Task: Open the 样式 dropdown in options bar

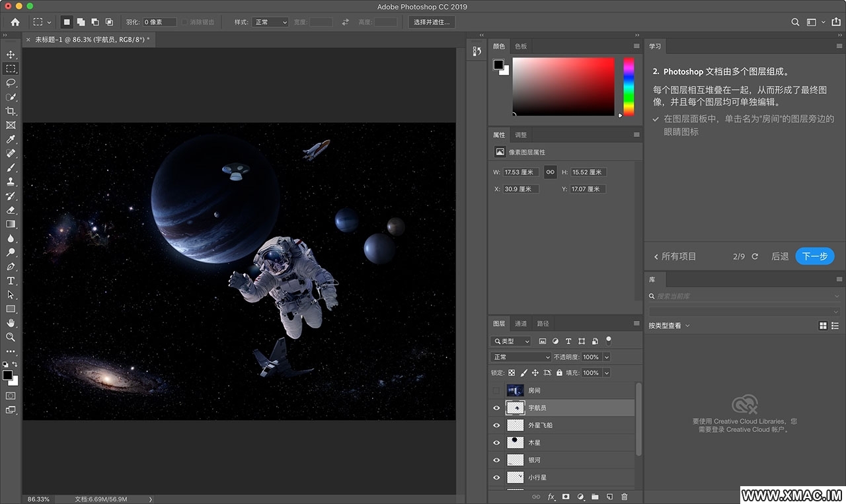Action: coord(270,22)
